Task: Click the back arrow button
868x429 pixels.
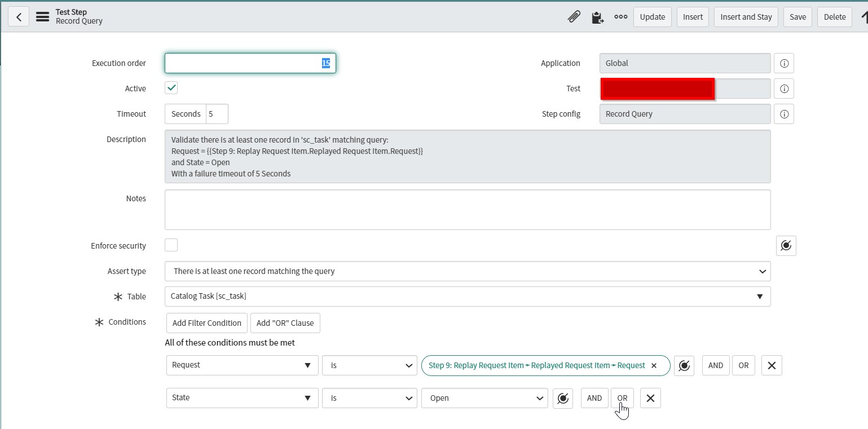Action: coord(19,17)
